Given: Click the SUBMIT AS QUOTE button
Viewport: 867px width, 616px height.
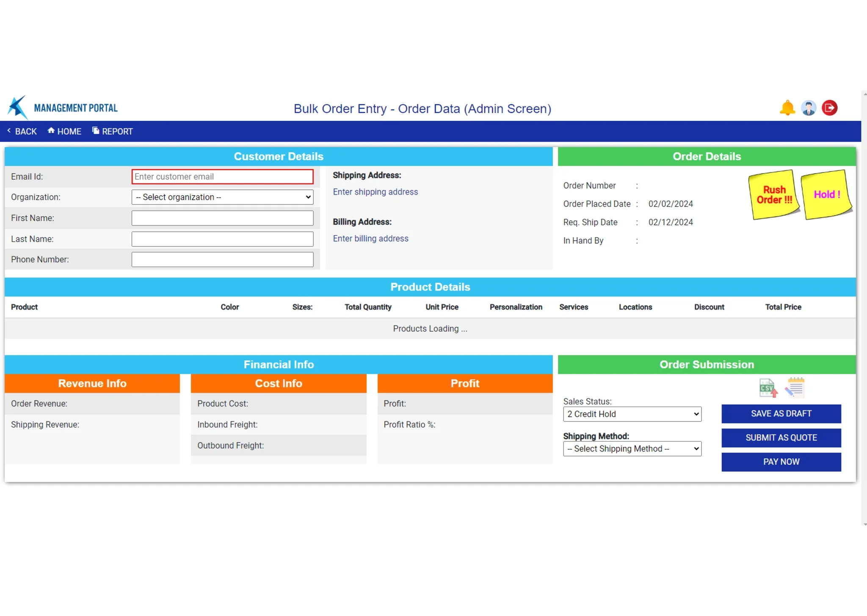Looking at the screenshot, I should click(x=781, y=438).
